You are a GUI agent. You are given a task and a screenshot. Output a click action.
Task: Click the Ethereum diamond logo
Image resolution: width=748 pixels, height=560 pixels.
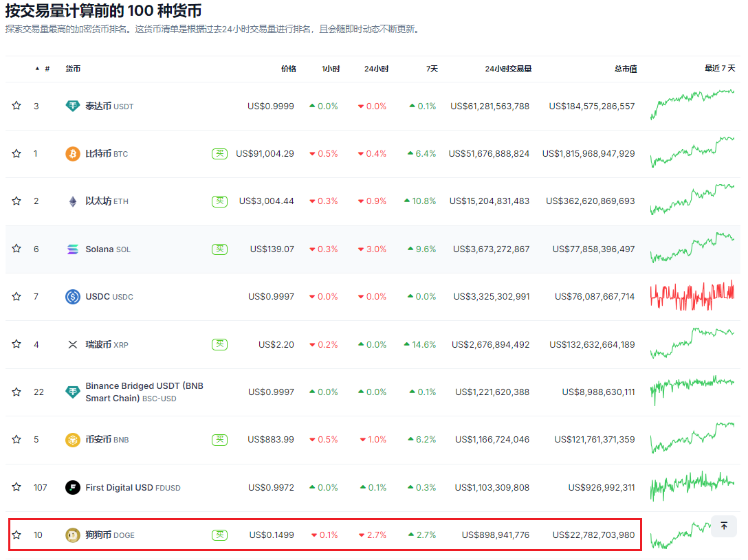click(x=72, y=201)
